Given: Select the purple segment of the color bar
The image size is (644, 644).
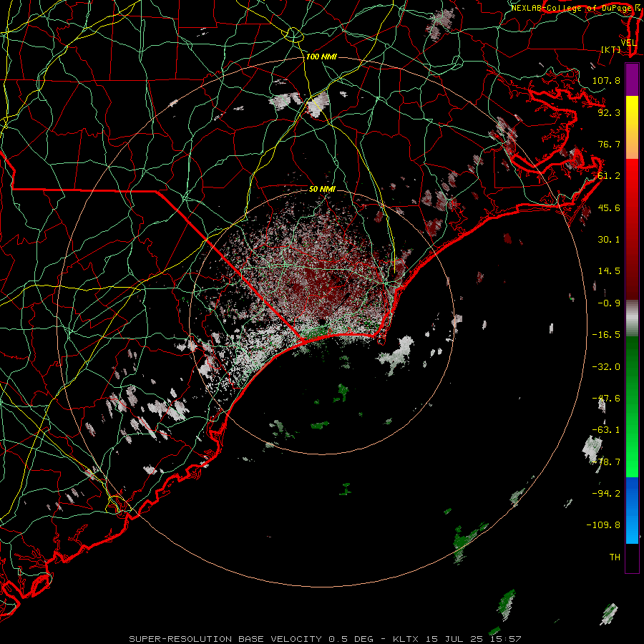Looking at the screenshot, I should coord(632,79).
